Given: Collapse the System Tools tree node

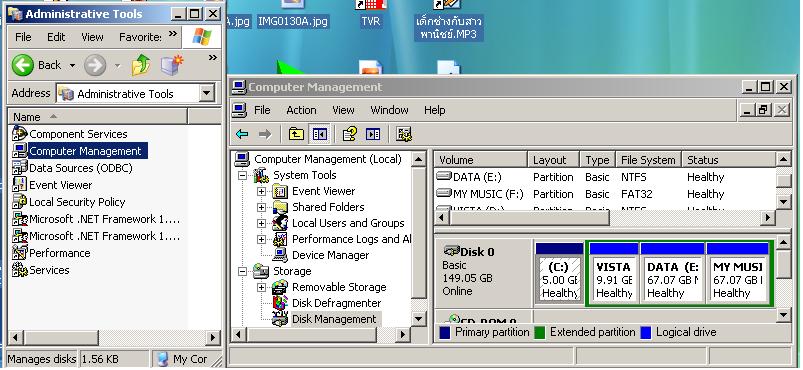Looking at the screenshot, I should pyautogui.click(x=243, y=176).
